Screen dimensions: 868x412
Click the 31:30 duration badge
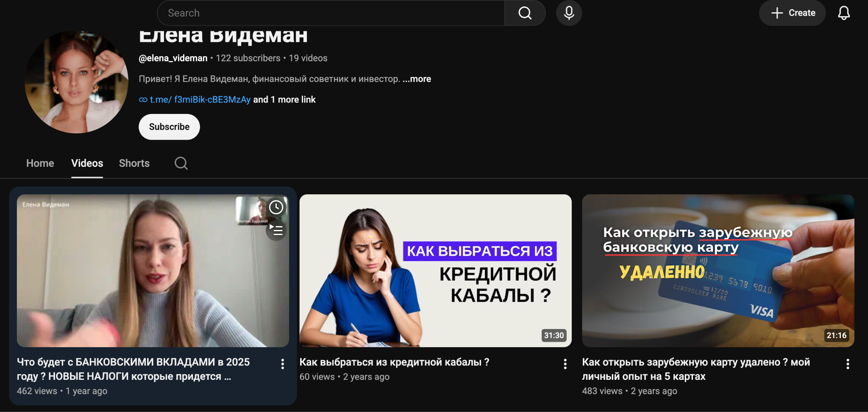point(554,335)
